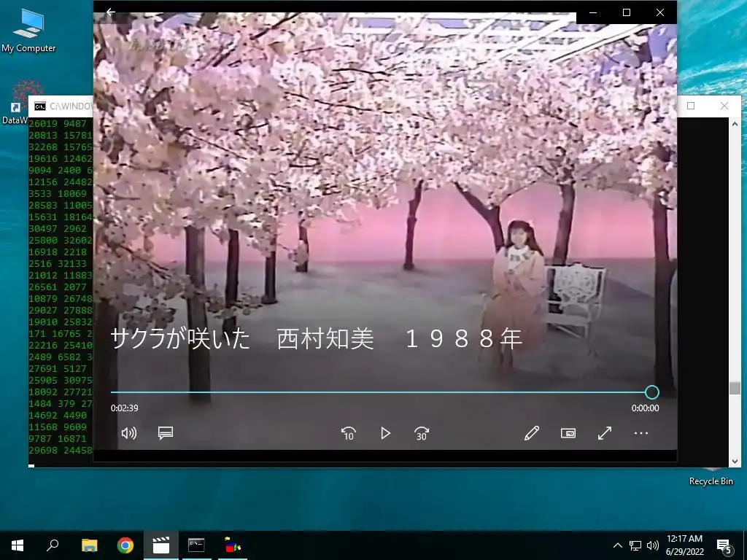Open the edit pencil tool

532,433
